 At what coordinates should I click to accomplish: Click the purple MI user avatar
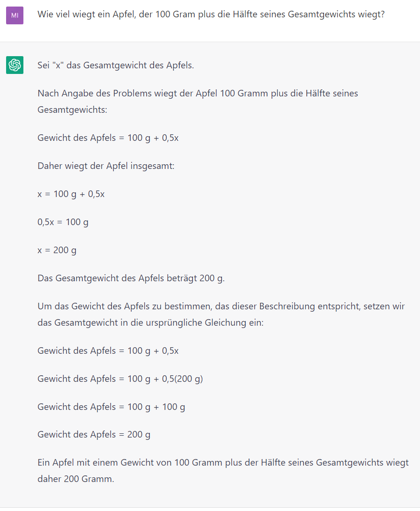point(15,15)
